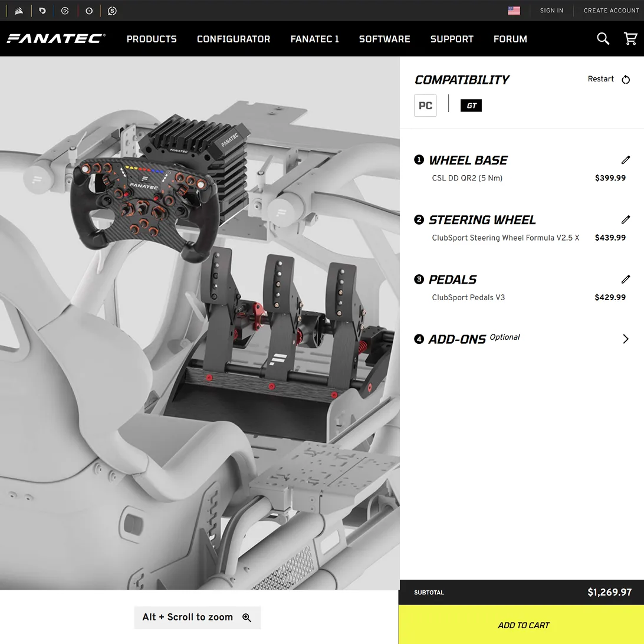Toggle the PC compatibility badge

425,106
